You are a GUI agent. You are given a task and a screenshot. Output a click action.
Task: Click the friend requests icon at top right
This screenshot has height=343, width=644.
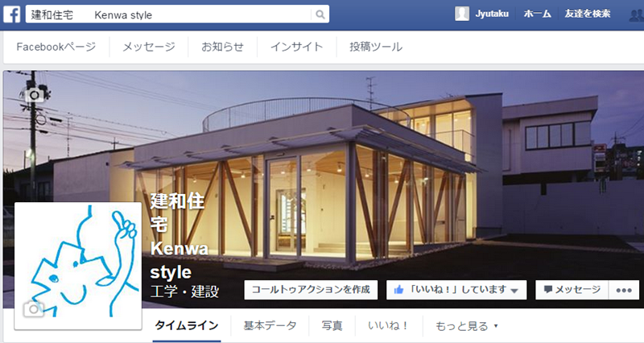[x=637, y=15]
